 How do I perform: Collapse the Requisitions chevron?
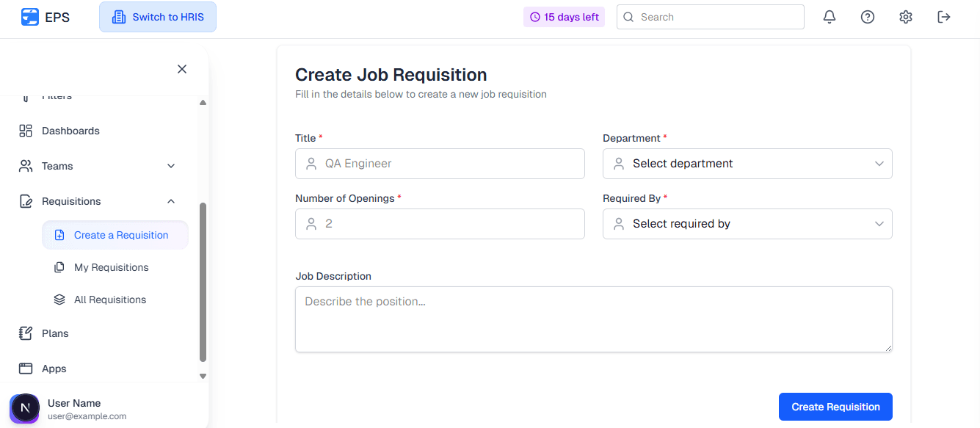coord(171,201)
